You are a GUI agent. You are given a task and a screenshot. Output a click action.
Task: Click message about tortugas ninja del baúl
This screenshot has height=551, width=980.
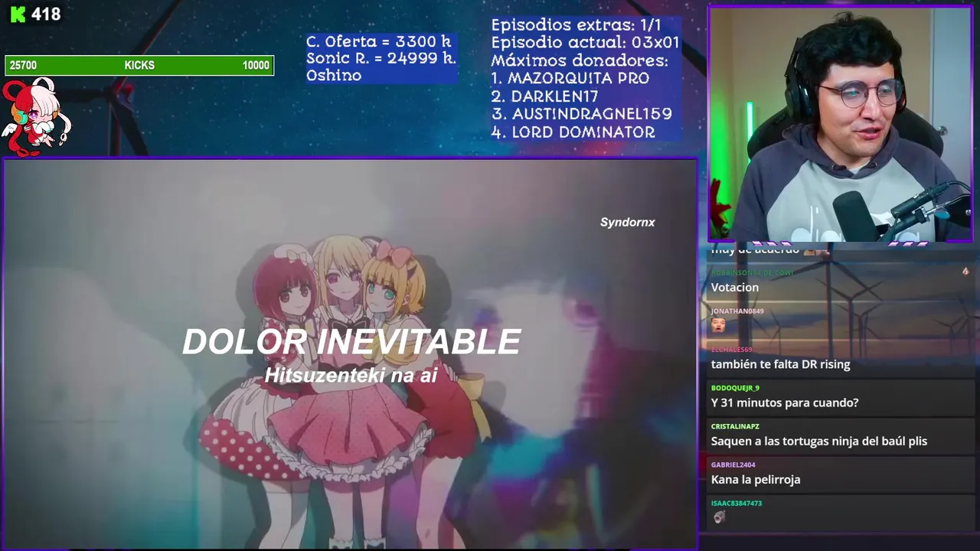click(x=819, y=441)
